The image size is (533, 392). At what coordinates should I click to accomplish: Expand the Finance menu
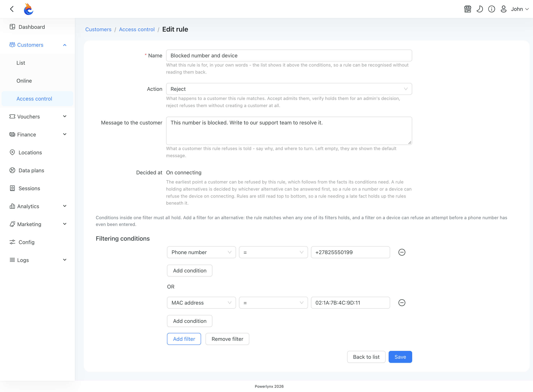point(37,135)
